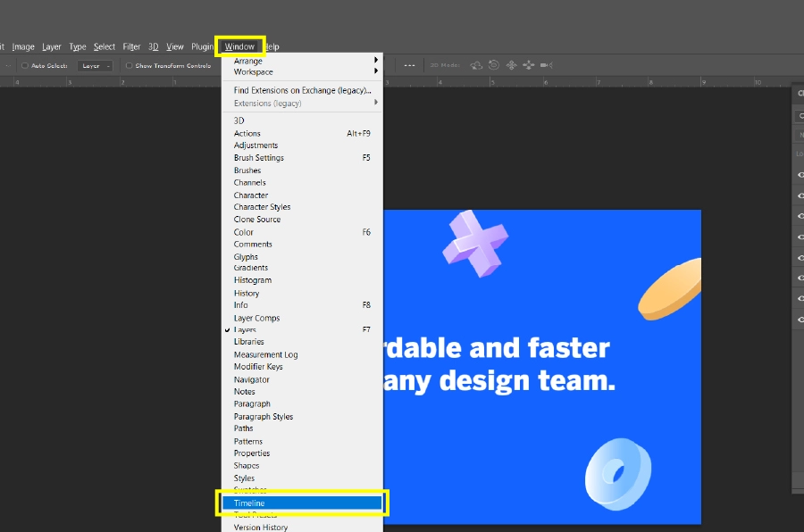Click the Pan 3D Camera icon
Screen dimensions: 804x532
click(511, 65)
